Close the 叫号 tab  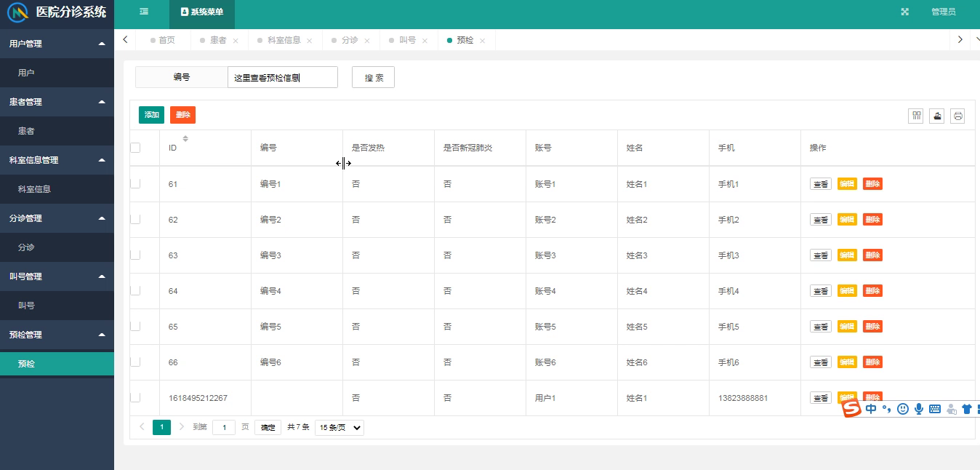(425, 41)
